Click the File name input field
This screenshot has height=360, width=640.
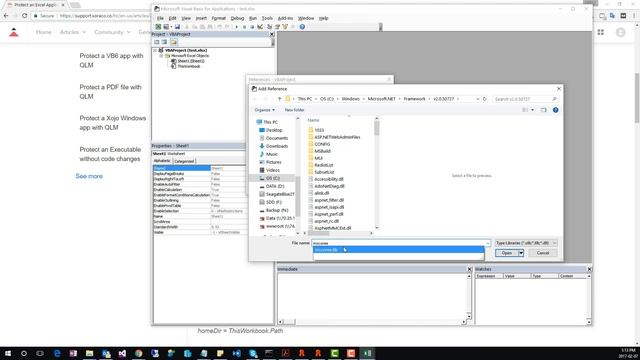point(401,243)
